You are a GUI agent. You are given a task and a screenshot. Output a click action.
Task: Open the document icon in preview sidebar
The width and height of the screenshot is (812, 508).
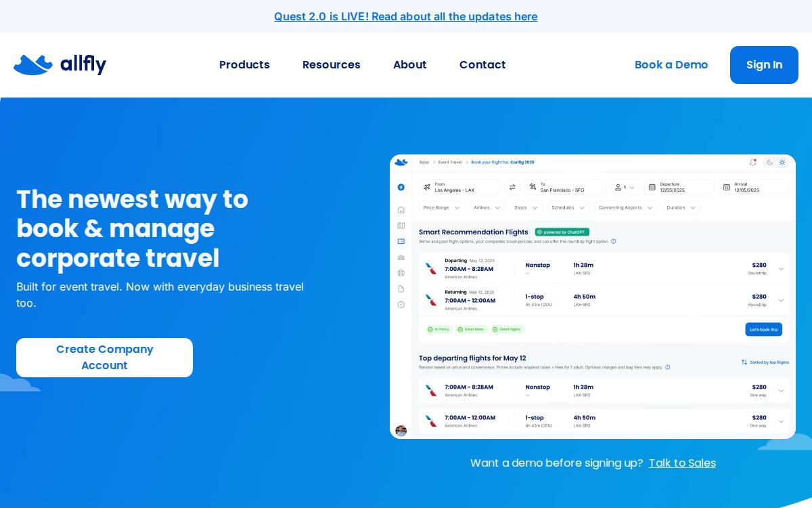tap(401, 289)
